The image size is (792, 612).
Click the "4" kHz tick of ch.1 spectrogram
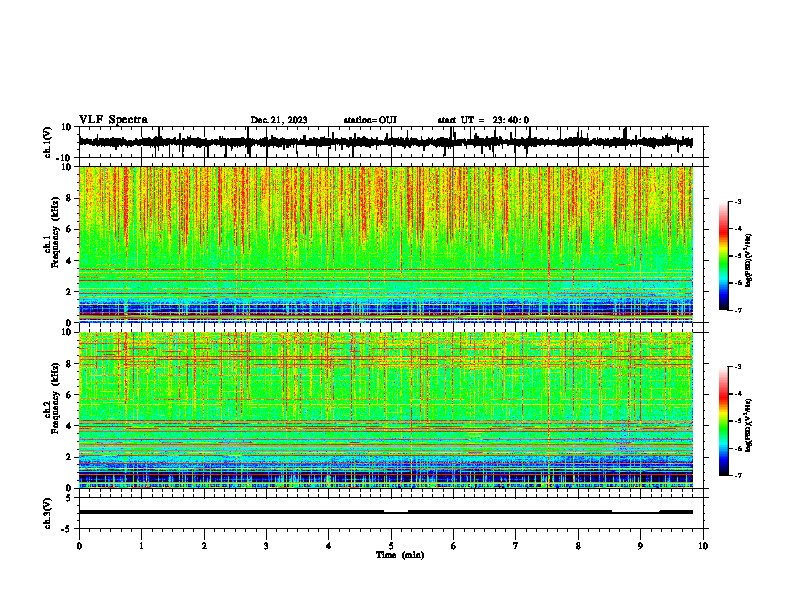pyautogui.click(x=69, y=261)
